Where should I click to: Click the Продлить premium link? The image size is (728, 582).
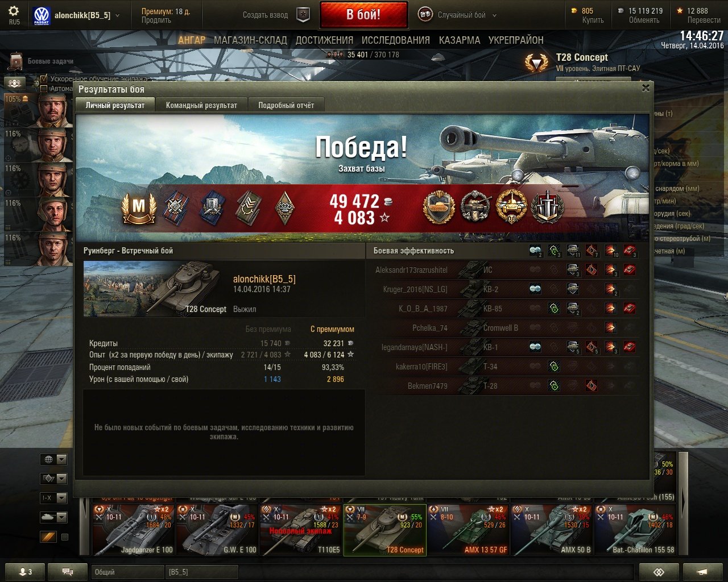pyautogui.click(x=156, y=20)
